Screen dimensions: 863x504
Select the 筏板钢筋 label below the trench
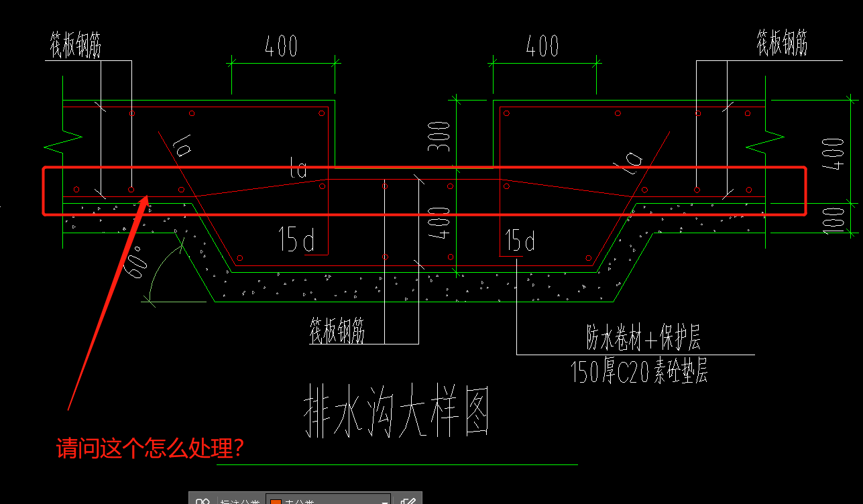click(x=337, y=330)
